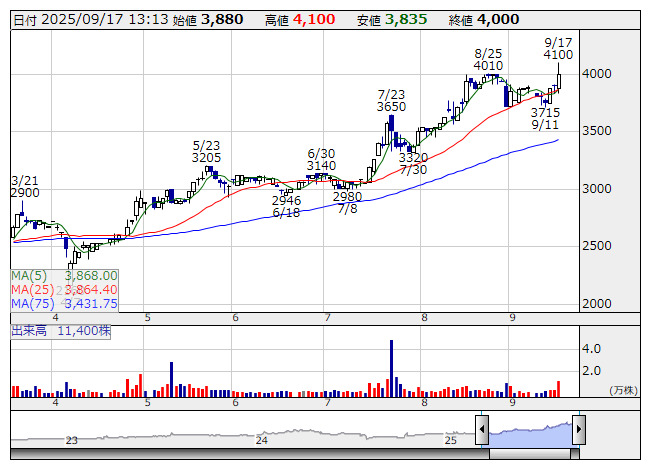Click the MA(75) legend value 3,431.75

(x=91, y=304)
